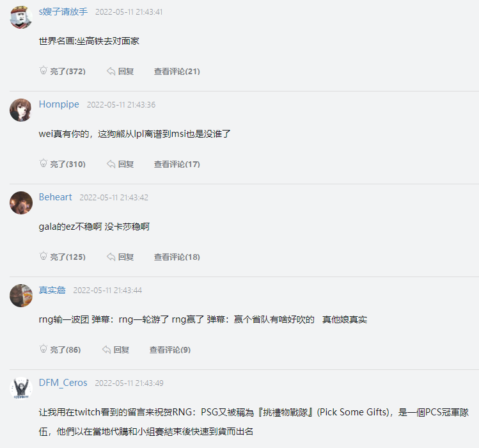Click the lightbulb icon on Beheart's comment
The width and height of the screenshot is (479, 448).
point(43,257)
